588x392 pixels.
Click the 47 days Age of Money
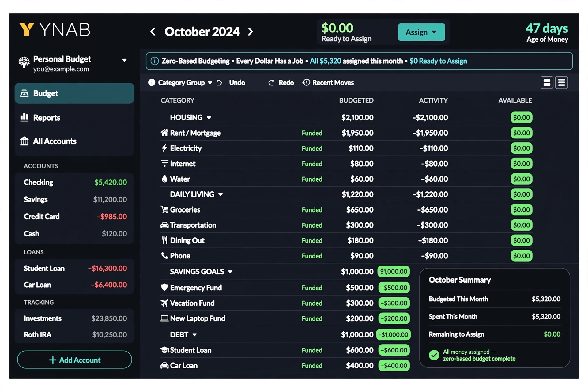click(x=547, y=32)
